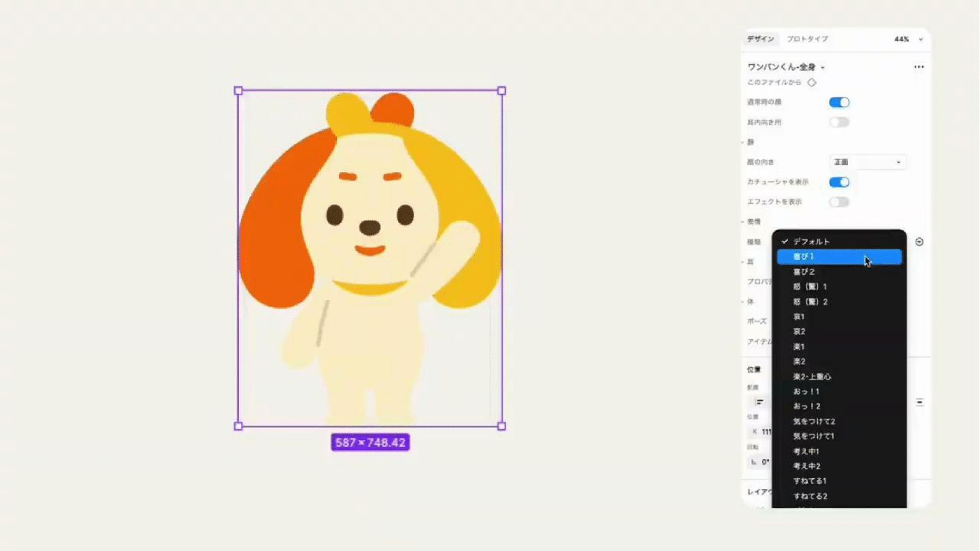This screenshot has width=980, height=551.
Task: Pick 考え中1 from the list
Action: point(839,451)
